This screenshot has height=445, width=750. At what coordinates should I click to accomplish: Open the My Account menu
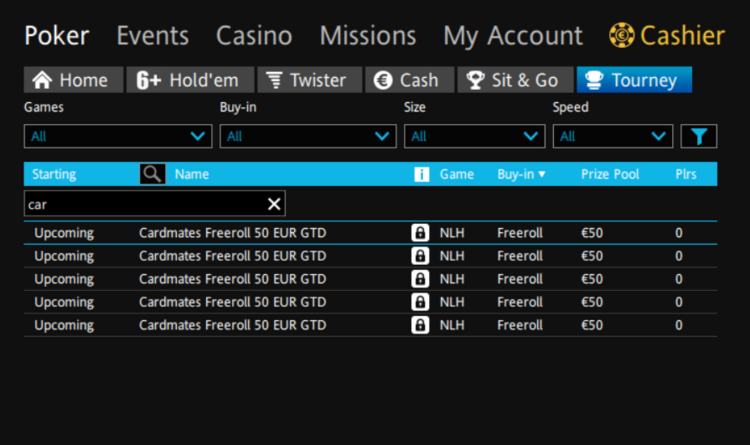[x=512, y=36]
